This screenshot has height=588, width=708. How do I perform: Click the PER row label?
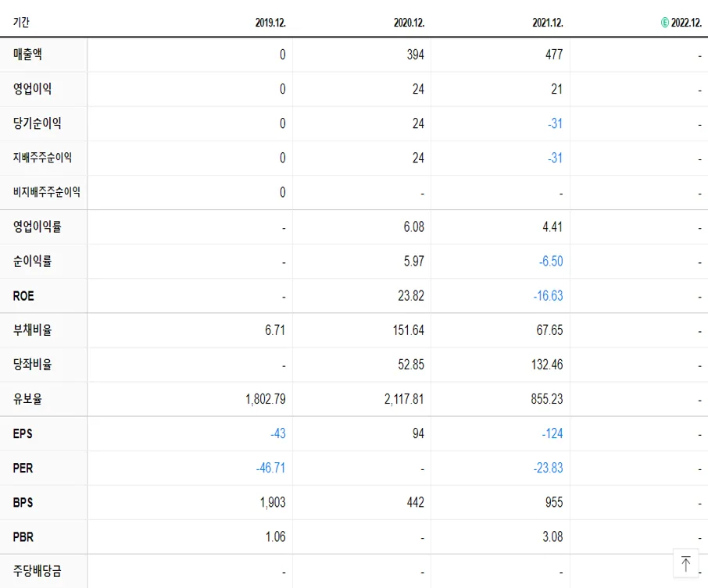point(23,468)
